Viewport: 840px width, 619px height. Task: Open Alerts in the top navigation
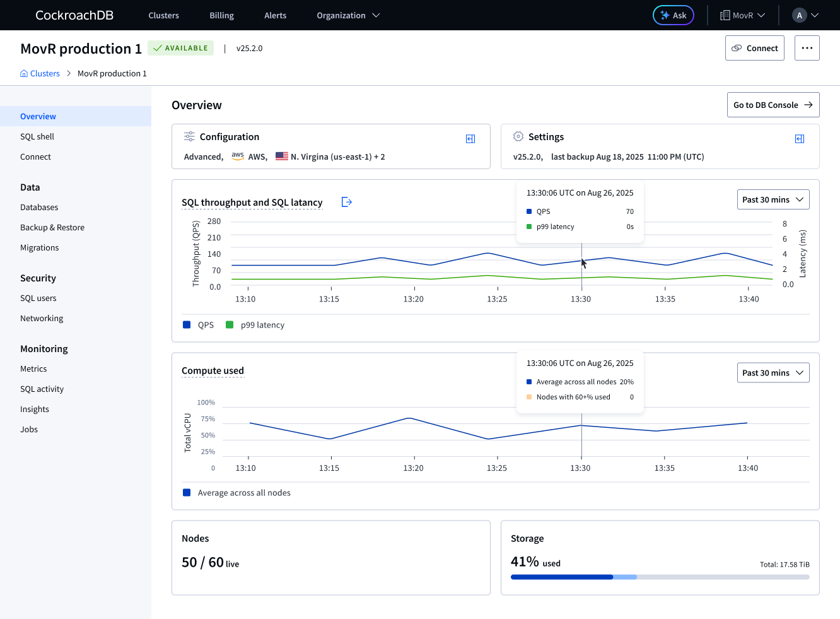(x=276, y=15)
